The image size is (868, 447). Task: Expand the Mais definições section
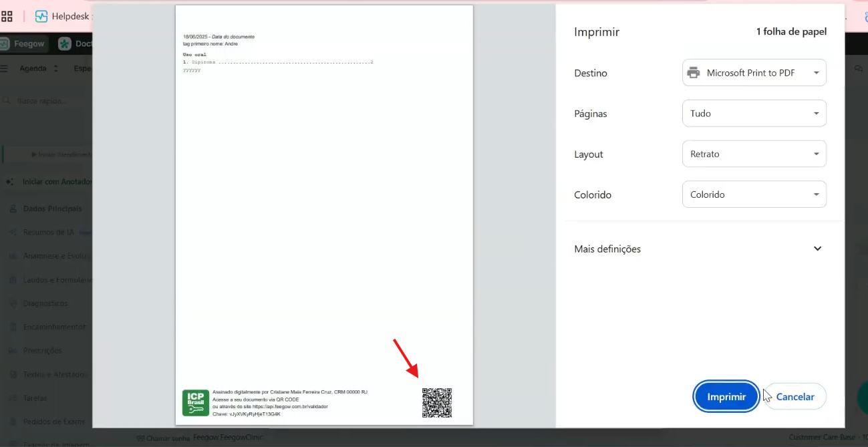(x=698, y=249)
